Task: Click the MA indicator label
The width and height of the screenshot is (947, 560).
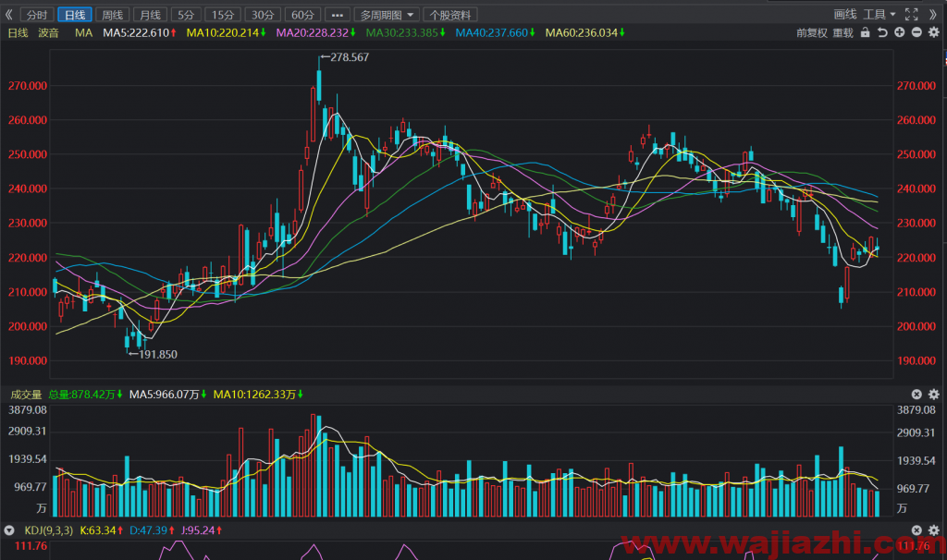Action: pos(84,32)
